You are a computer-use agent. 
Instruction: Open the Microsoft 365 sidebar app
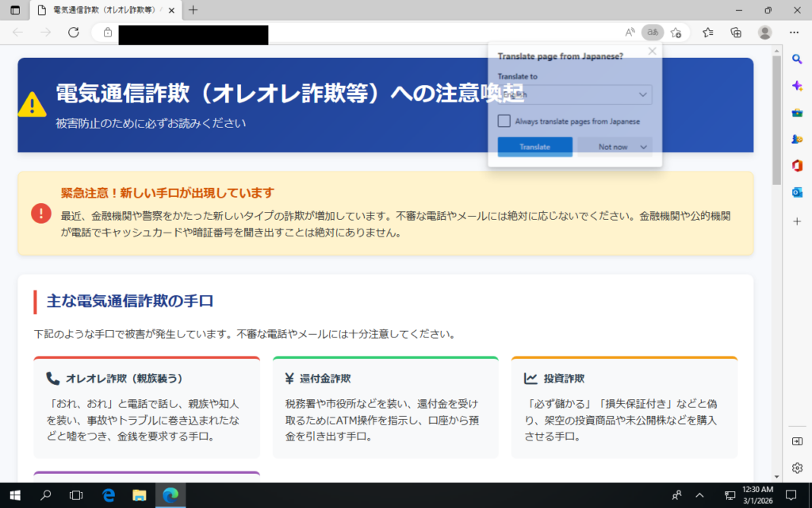tap(797, 165)
